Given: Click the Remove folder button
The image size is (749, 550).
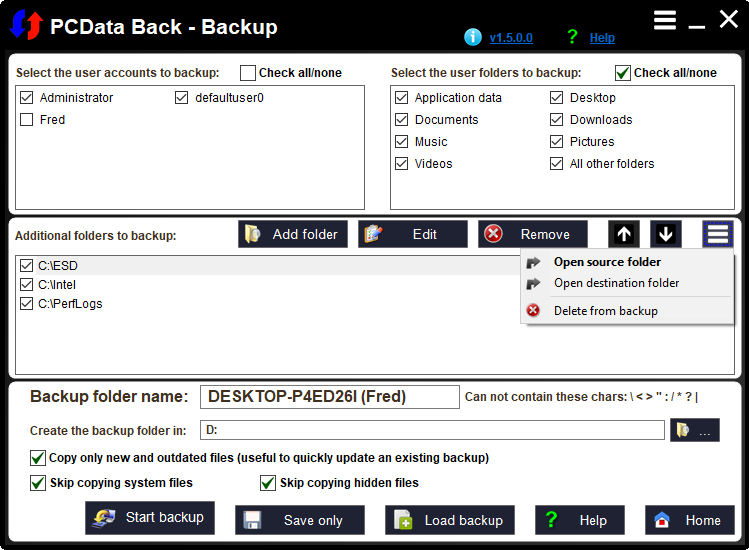Looking at the screenshot, I should click(533, 234).
